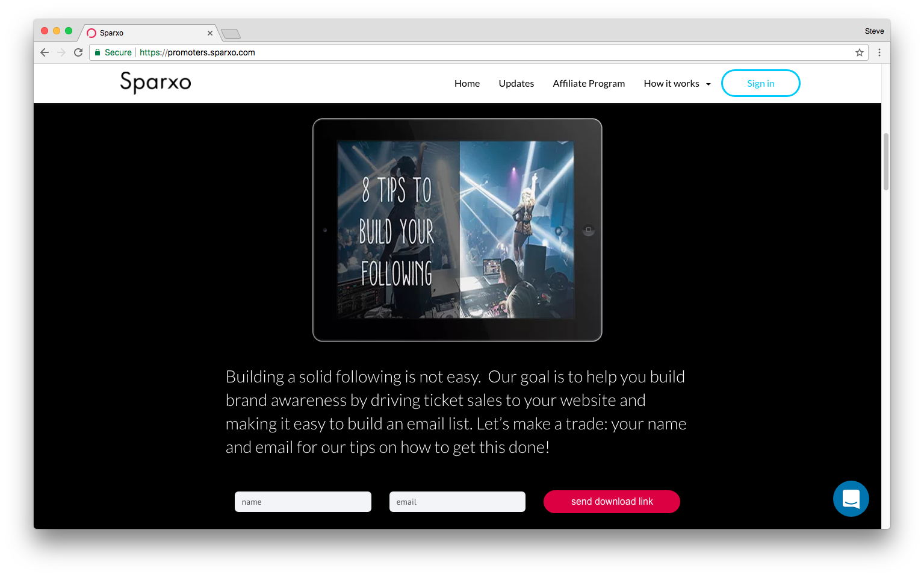
Task: Focus the email input field
Action: pos(457,502)
